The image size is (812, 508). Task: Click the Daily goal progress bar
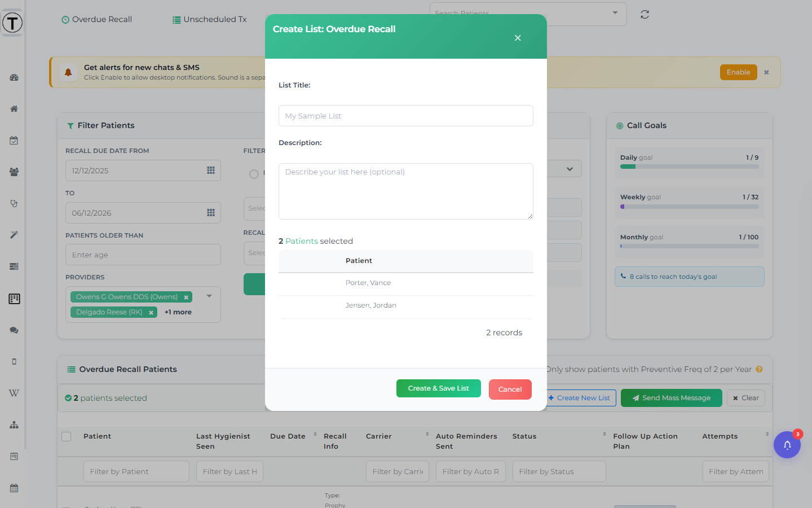(690, 167)
